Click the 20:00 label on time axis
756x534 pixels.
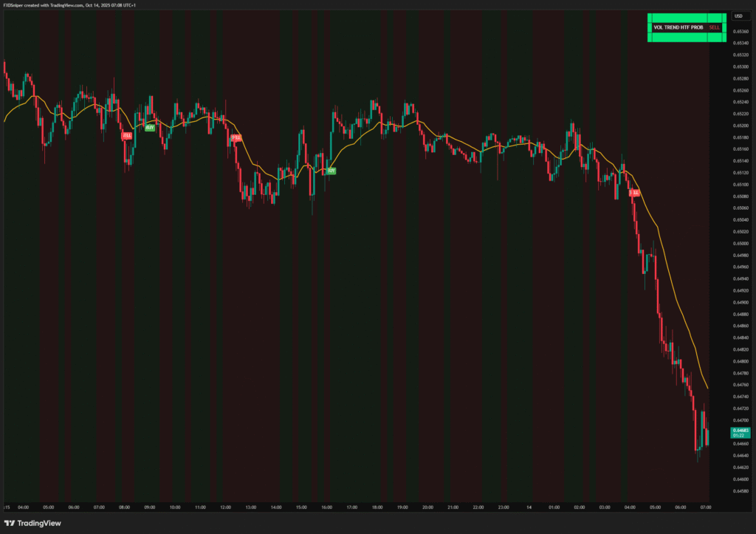point(427,507)
